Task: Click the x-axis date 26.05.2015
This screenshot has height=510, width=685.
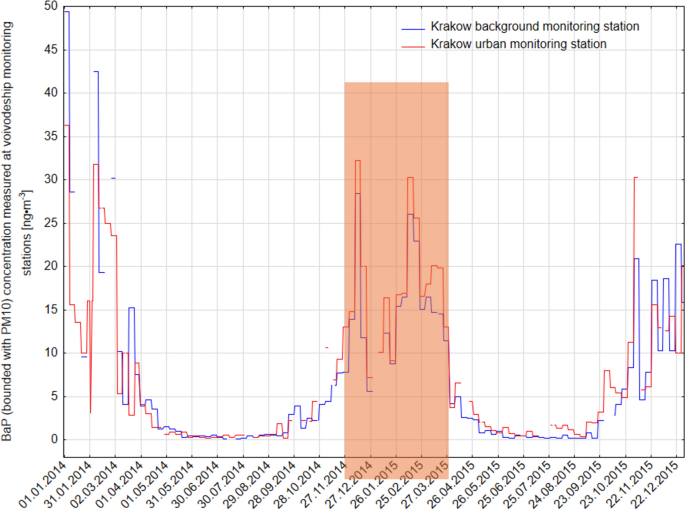Action: [x=477, y=485]
